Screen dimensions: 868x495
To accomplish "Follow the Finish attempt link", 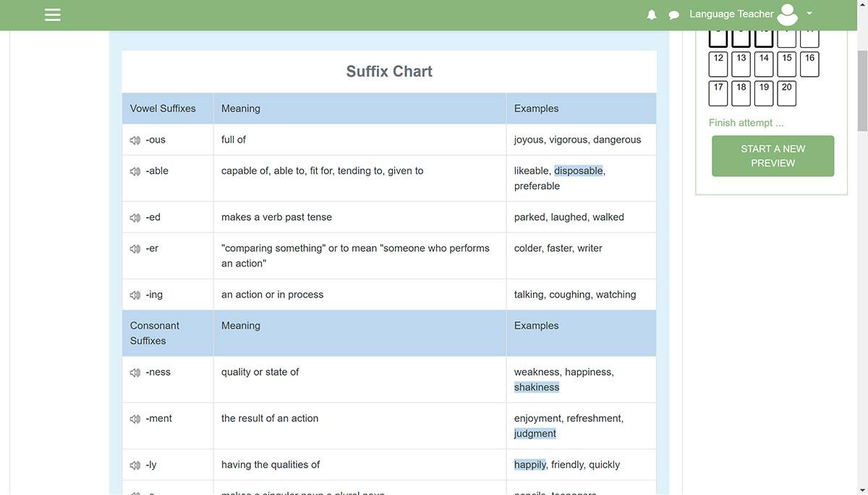I will [x=746, y=123].
